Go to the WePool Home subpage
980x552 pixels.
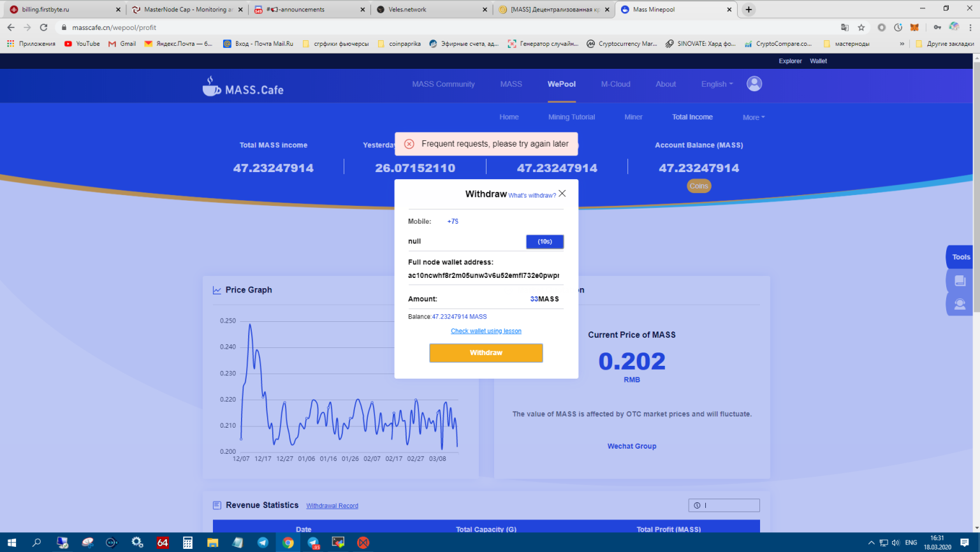pos(509,117)
